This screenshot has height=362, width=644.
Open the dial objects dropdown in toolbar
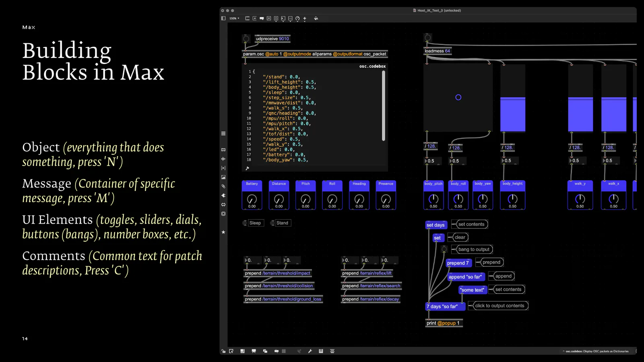coord(297,19)
